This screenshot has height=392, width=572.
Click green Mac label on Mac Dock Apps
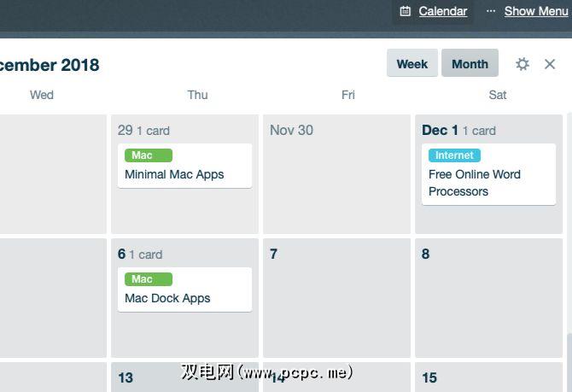149,279
